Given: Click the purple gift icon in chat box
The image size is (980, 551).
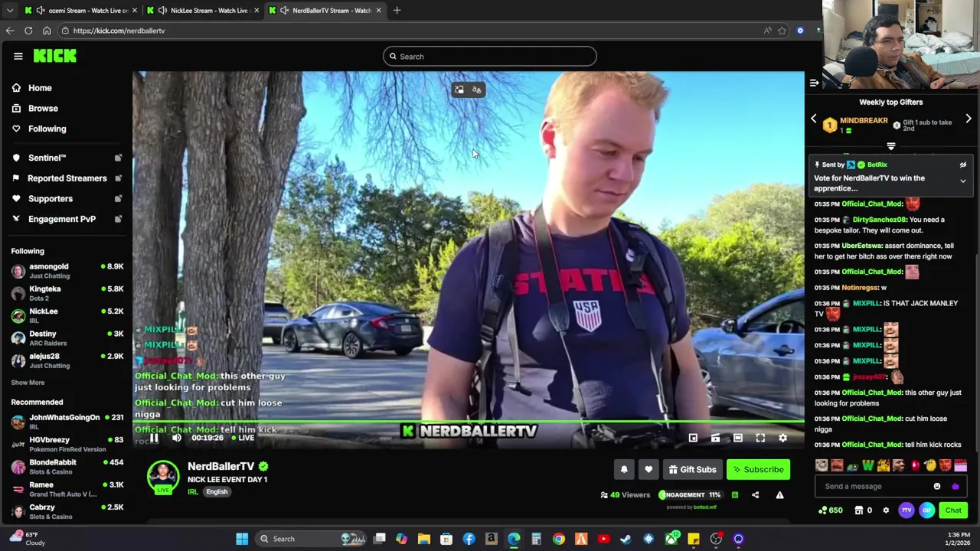Looking at the screenshot, I should click(955, 487).
